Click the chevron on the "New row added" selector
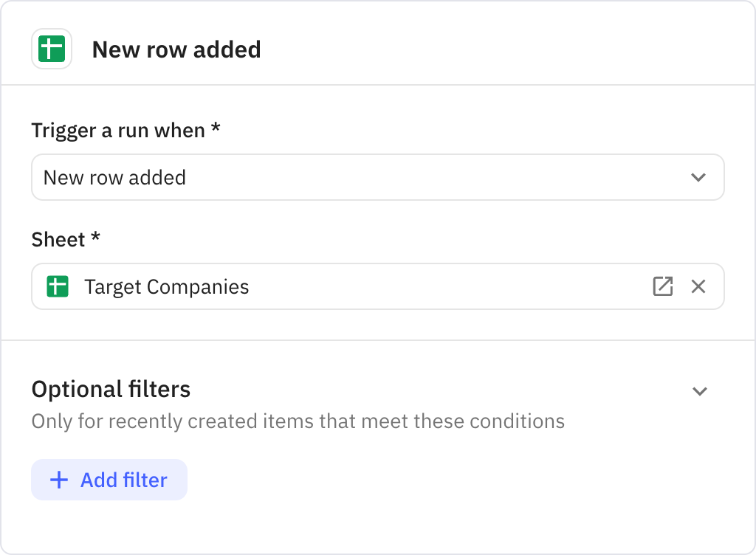Viewport: 756px width, 555px height. pyautogui.click(x=700, y=177)
